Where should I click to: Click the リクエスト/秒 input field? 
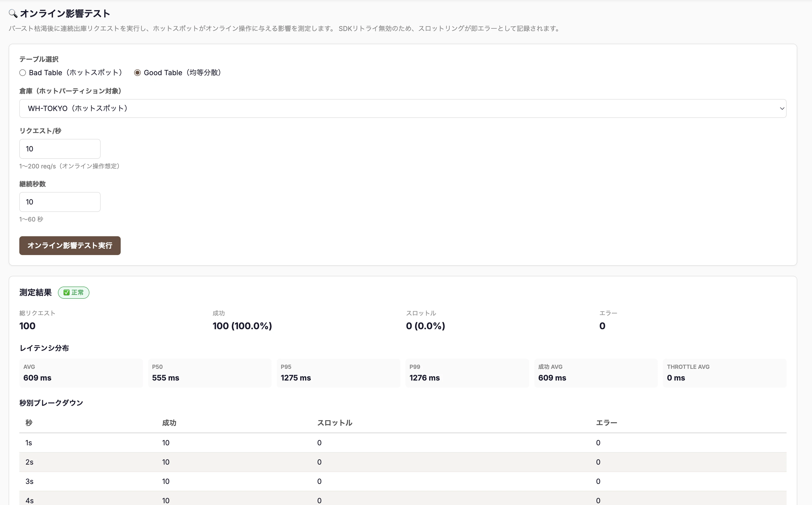60,149
